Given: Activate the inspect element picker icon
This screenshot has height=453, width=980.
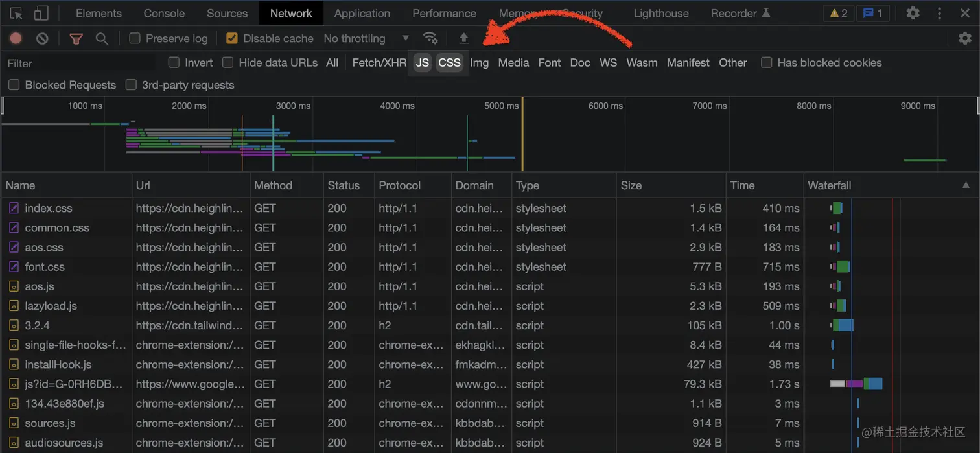Looking at the screenshot, I should coord(16,13).
